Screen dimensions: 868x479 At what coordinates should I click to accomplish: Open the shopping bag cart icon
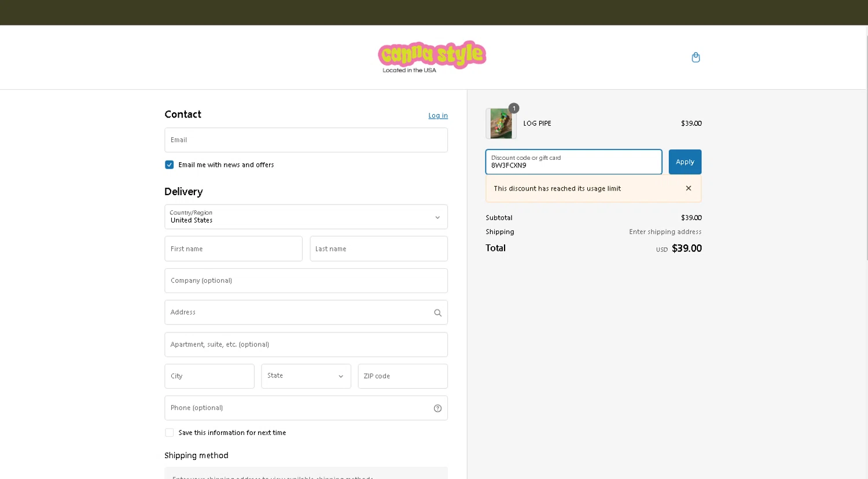696,57
